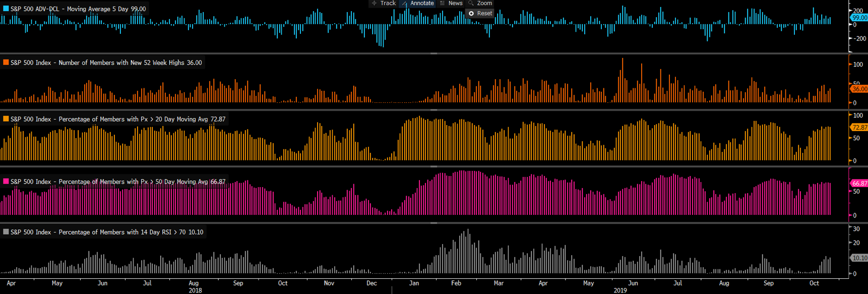Click the Reset zoom button
Viewport: 868px width, 294px height.
tap(480, 13)
